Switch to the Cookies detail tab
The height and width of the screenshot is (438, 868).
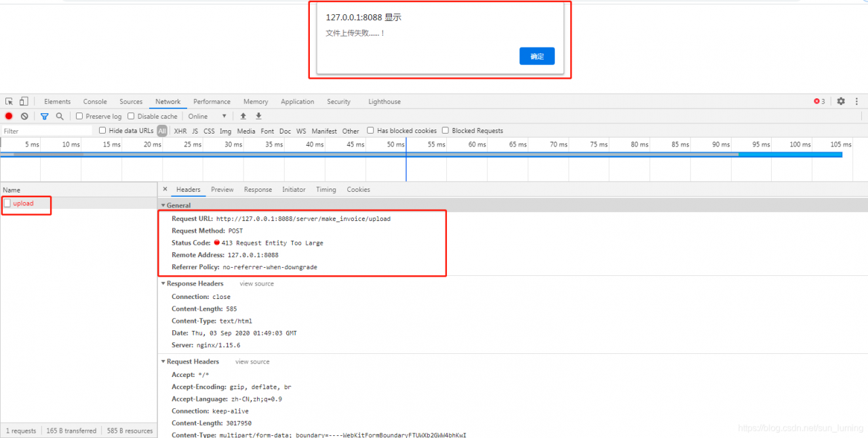tap(358, 190)
